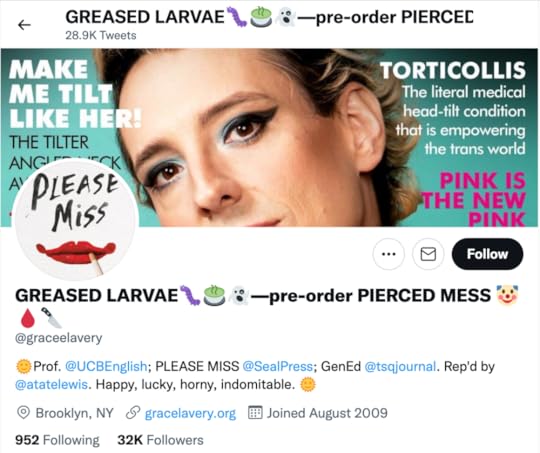
Task: View the 952 Following list
Action: click(x=57, y=440)
